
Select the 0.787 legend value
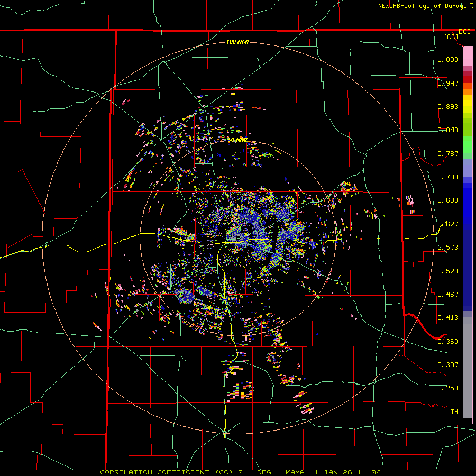[x=448, y=153]
